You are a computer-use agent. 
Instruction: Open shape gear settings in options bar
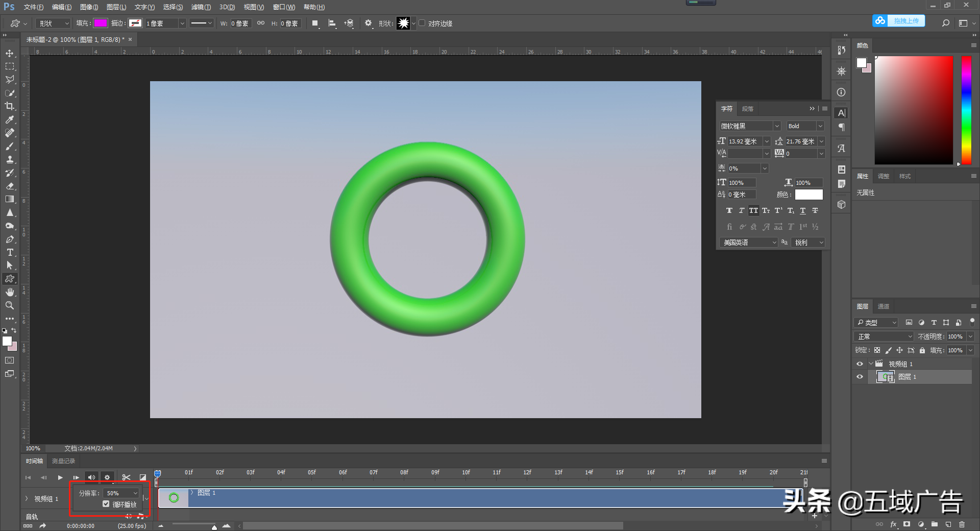click(x=369, y=23)
